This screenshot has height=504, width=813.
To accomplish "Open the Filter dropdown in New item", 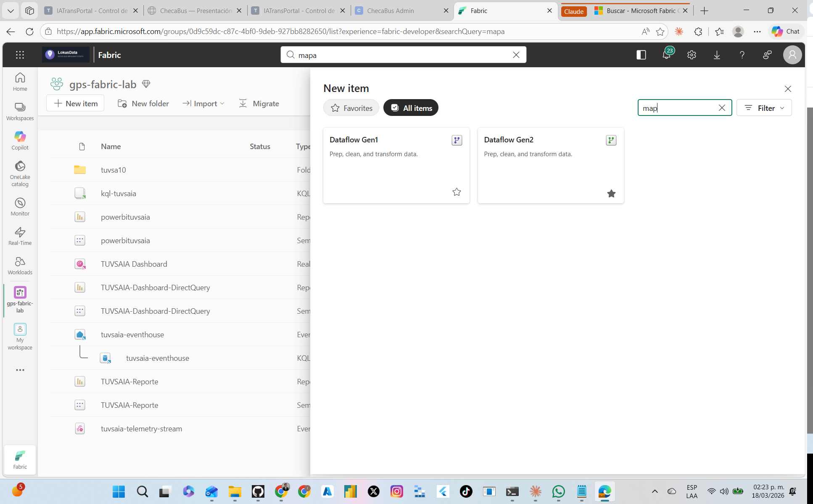I will [x=764, y=108].
